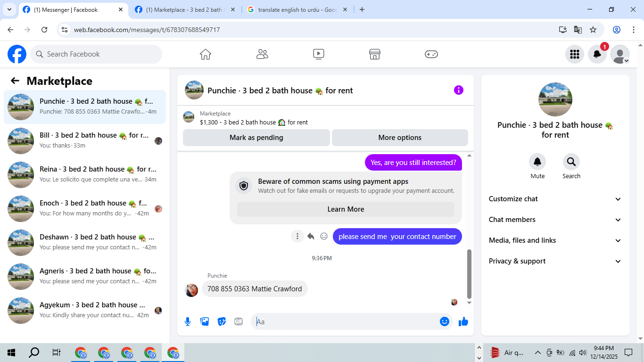Open the Video (Watch) icon
The image size is (644, 362).
(319, 54)
